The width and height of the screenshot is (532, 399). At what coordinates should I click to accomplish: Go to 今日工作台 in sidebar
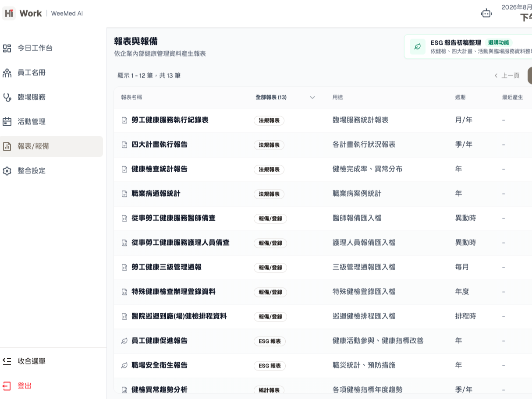(x=52, y=48)
